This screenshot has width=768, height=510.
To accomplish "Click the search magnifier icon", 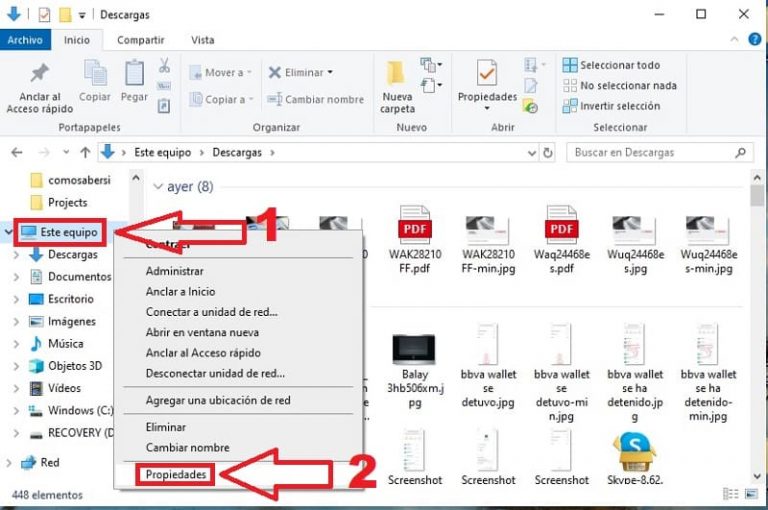I will (741, 153).
